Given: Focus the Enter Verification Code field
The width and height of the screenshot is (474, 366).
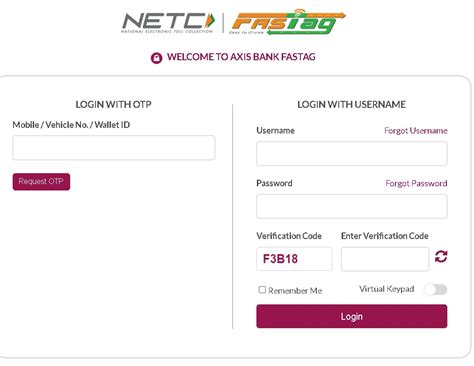Looking at the screenshot, I should [x=385, y=259].
